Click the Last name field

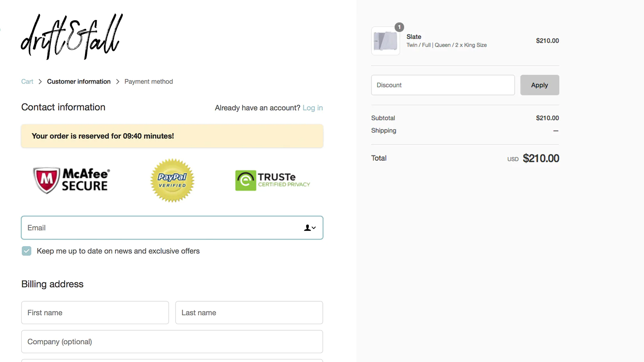coord(249,313)
